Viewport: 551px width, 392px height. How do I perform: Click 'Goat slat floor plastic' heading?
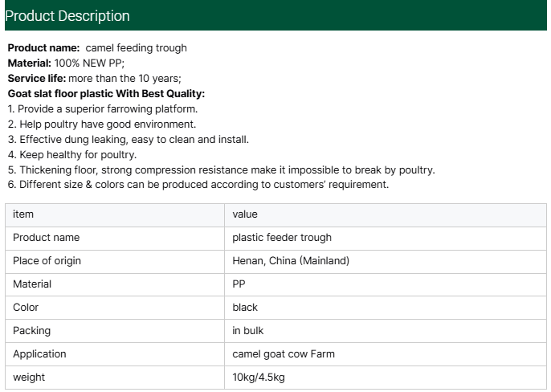pos(106,93)
